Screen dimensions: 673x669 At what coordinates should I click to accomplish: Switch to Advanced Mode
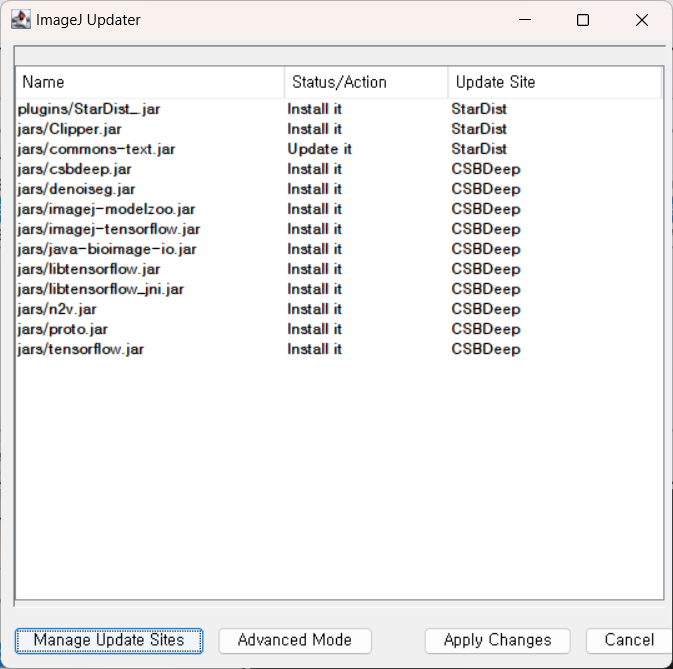pyautogui.click(x=295, y=641)
